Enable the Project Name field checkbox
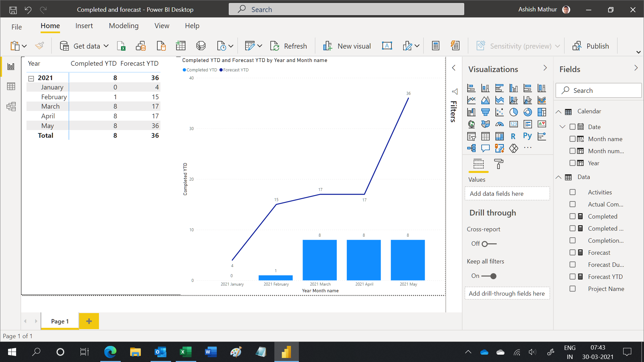644x362 pixels. pyautogui.click(x=573, y=289)
